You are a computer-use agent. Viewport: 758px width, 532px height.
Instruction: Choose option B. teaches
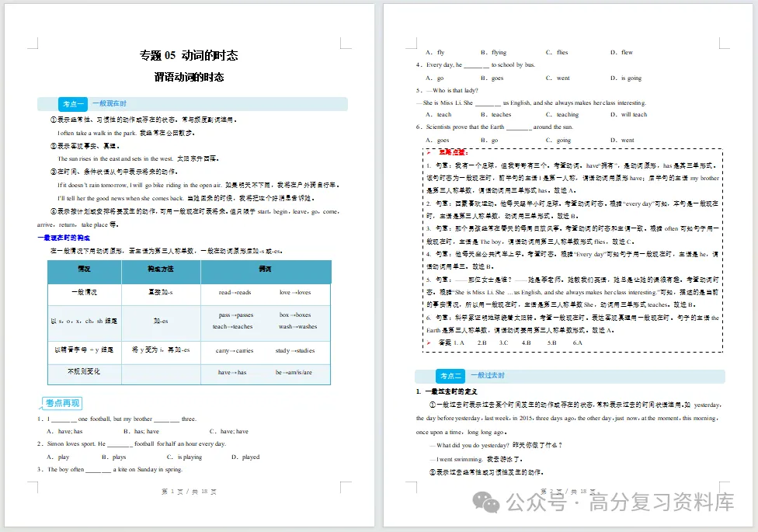[x=495, y=115]
